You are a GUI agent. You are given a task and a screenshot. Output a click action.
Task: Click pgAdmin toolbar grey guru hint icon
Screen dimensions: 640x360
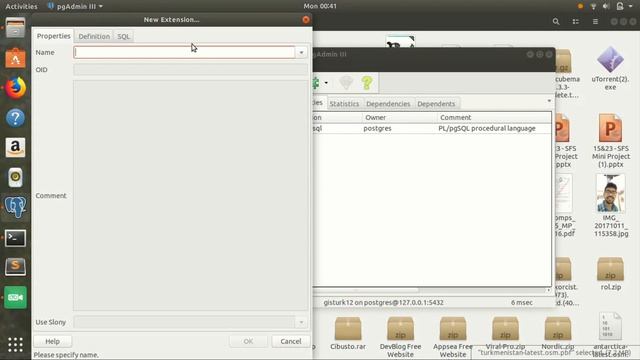(346, 83)
